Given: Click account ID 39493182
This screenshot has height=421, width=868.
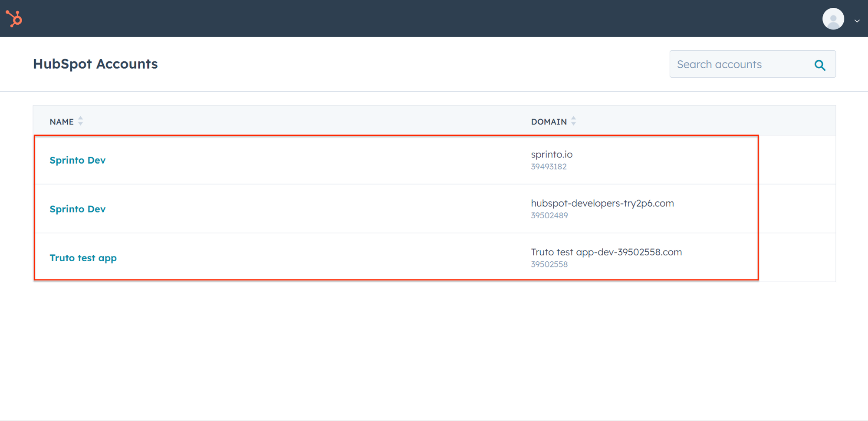Looking at the screenshot, I should [x=549, y=167].
